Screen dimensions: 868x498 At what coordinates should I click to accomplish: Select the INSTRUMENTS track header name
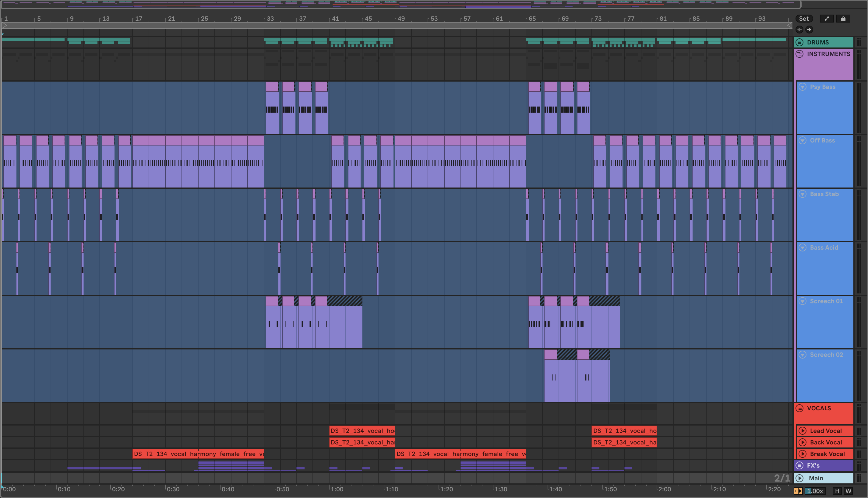828,54
